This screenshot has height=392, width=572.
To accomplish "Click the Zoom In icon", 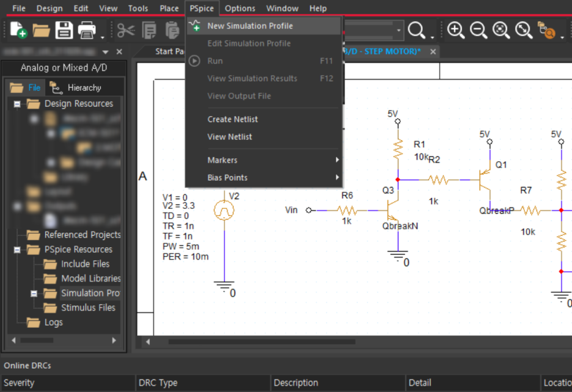I will pyautogui.click(x=456, y=31).
